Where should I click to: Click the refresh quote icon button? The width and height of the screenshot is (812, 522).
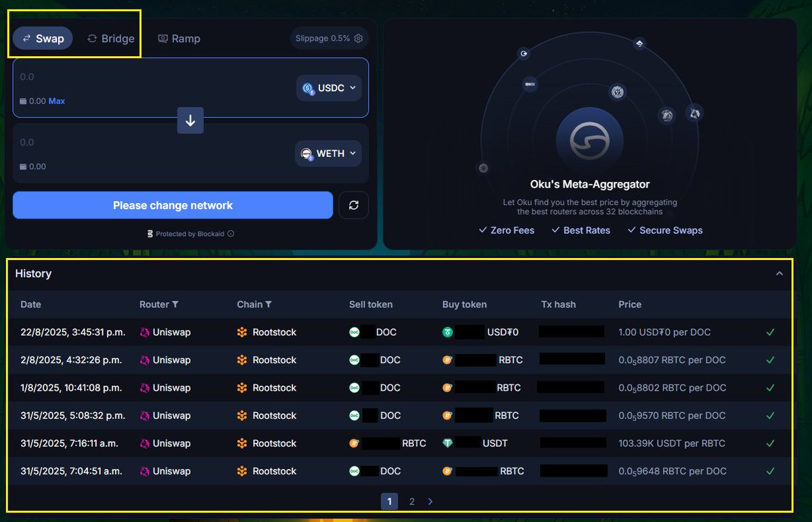353,205
